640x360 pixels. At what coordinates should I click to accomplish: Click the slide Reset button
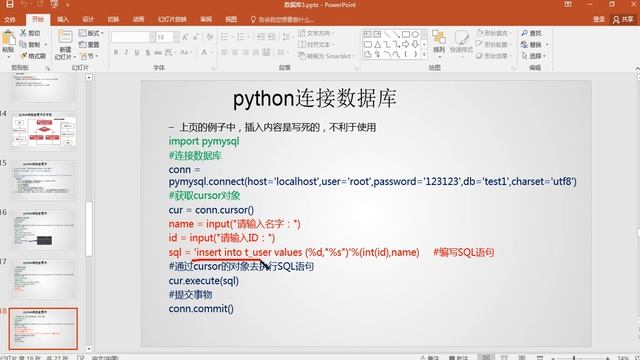pyautogui.click(x=89, y=44)
